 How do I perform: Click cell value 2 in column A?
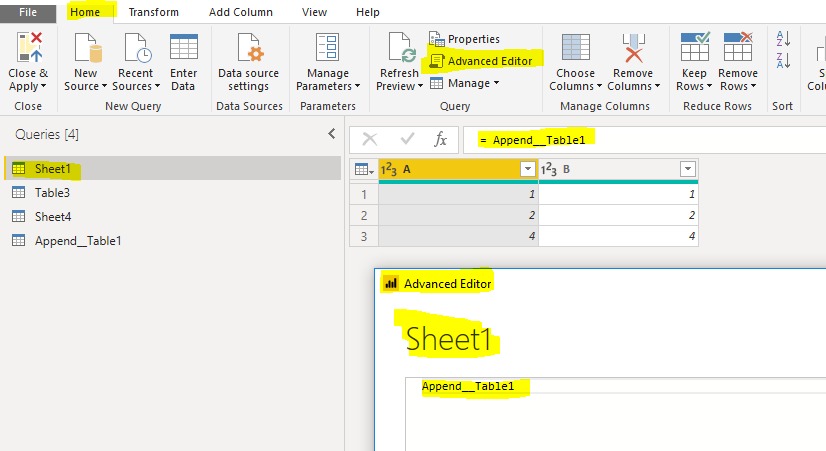tap(458, 215)
